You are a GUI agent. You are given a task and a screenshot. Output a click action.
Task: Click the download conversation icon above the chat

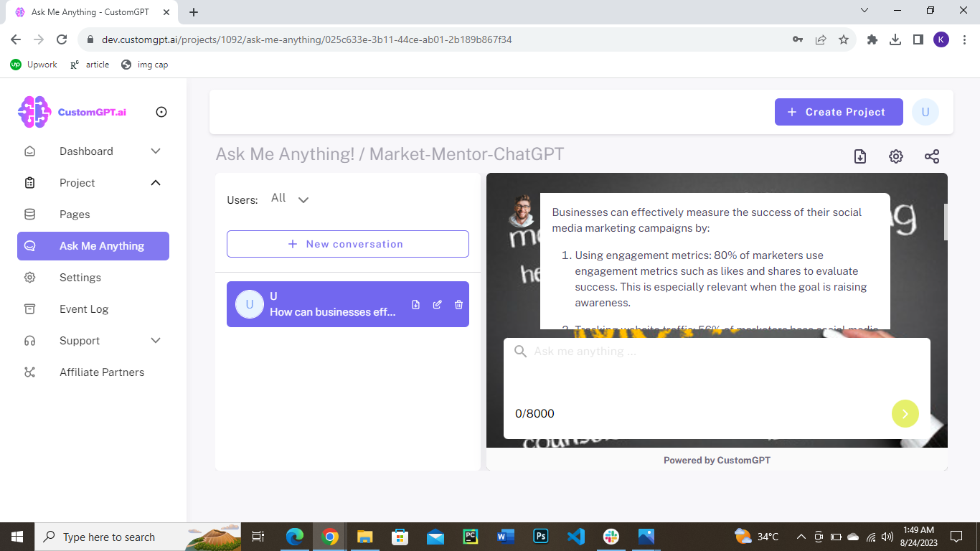(860, 156)
